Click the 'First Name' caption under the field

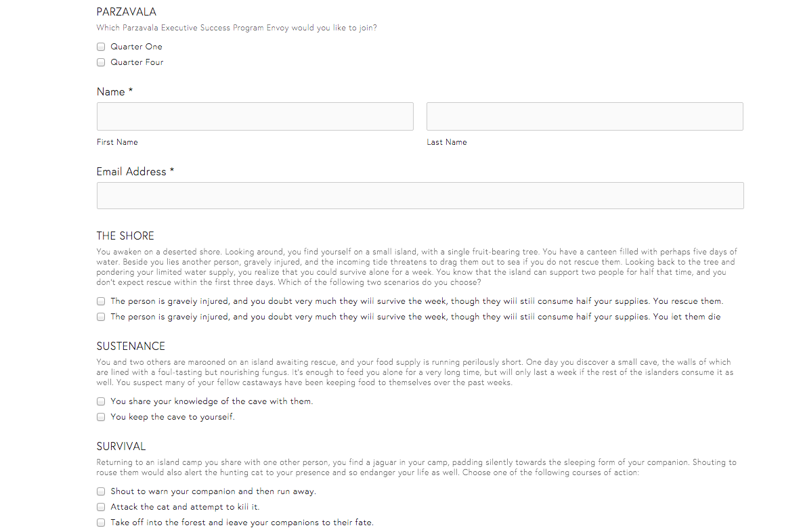pos(117,142)
